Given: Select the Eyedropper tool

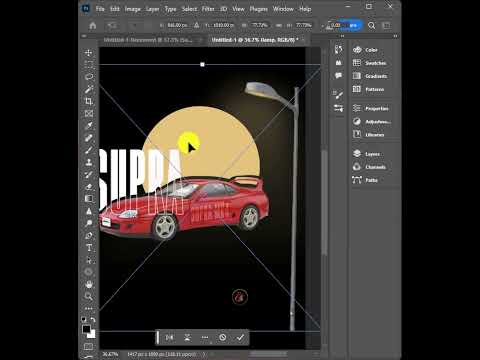Looking at the screenshot, I should (x=88, y=126).
